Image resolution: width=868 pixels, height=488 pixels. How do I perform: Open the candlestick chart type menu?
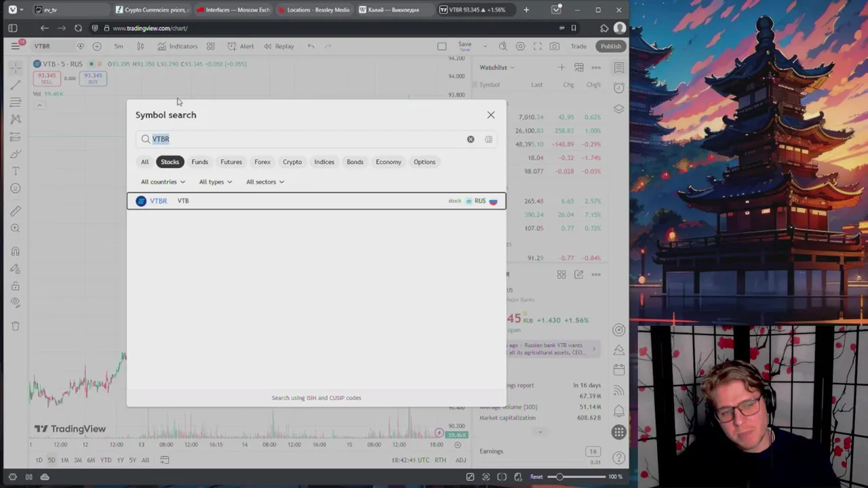click(x=140, y=46)
